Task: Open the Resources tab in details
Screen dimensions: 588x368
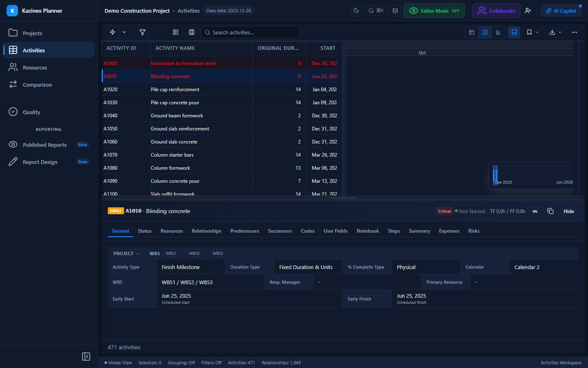Action: 171,231
